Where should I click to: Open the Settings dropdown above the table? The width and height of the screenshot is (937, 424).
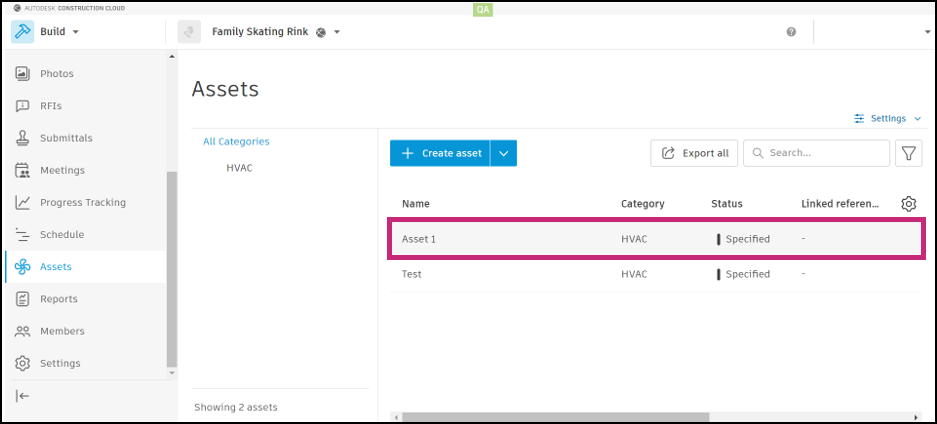[x=887, y=118]
